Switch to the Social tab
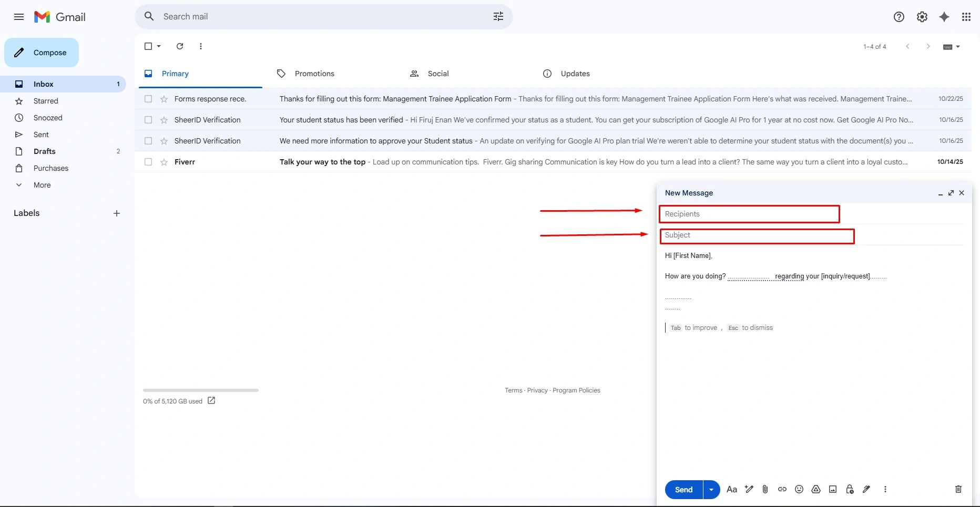This screenshot has width=980, height=507. (466, 74)
